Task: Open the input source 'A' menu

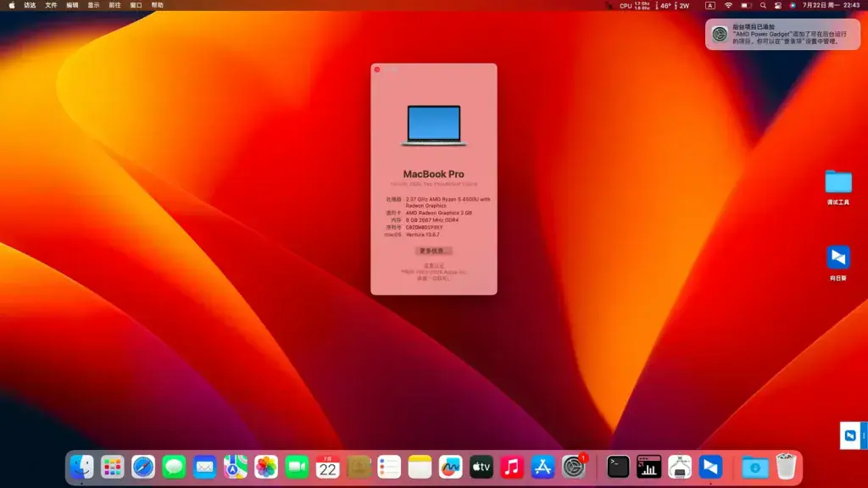Action: (x=709, y=6)
